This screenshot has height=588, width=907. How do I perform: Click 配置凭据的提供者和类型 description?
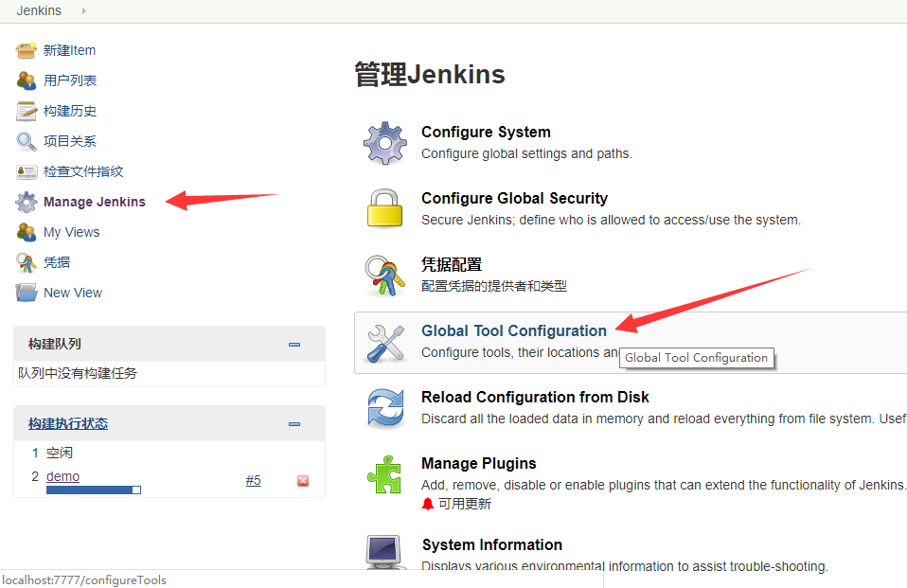494,286
